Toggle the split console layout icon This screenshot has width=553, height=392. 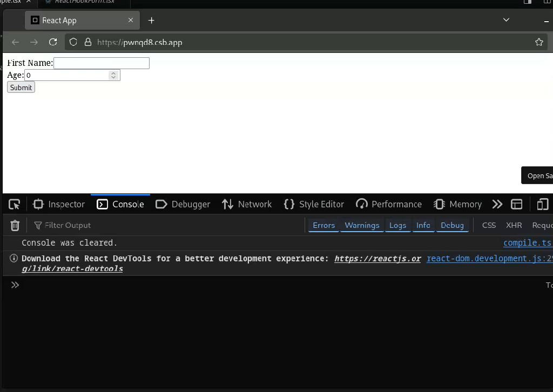[x=516, y=204]
